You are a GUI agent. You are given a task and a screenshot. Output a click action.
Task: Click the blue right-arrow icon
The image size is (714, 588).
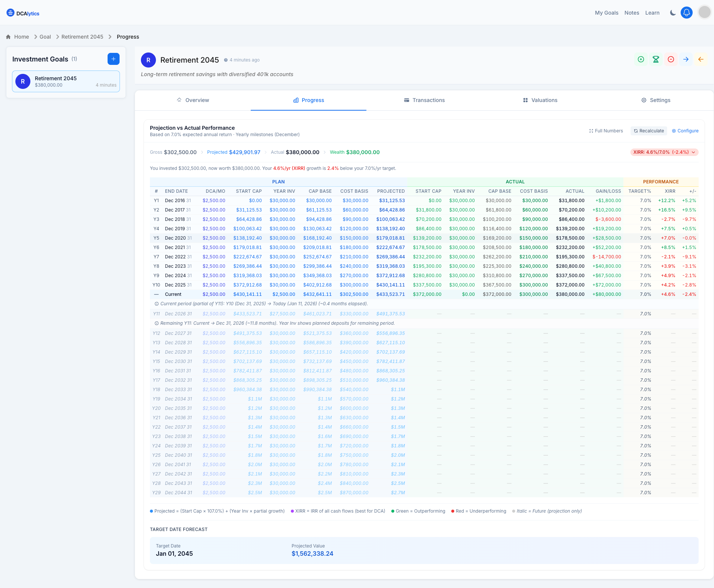point(686,59)
